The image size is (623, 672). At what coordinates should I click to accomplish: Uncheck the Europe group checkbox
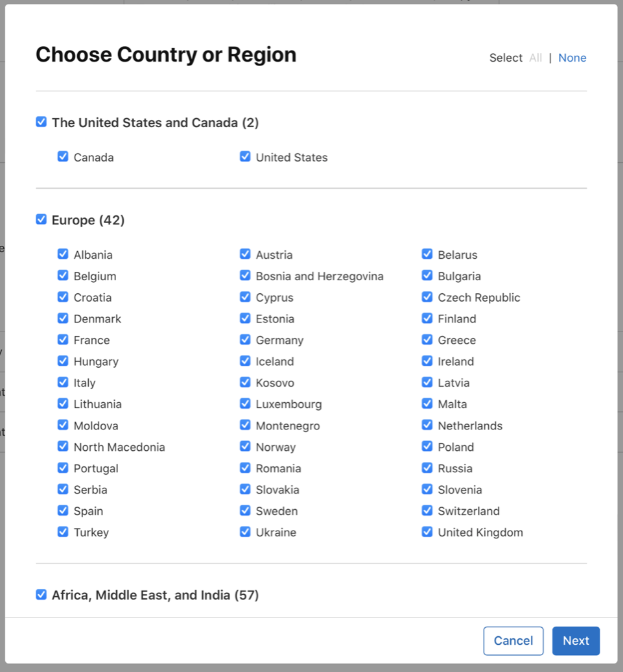(x=41, y=219)
